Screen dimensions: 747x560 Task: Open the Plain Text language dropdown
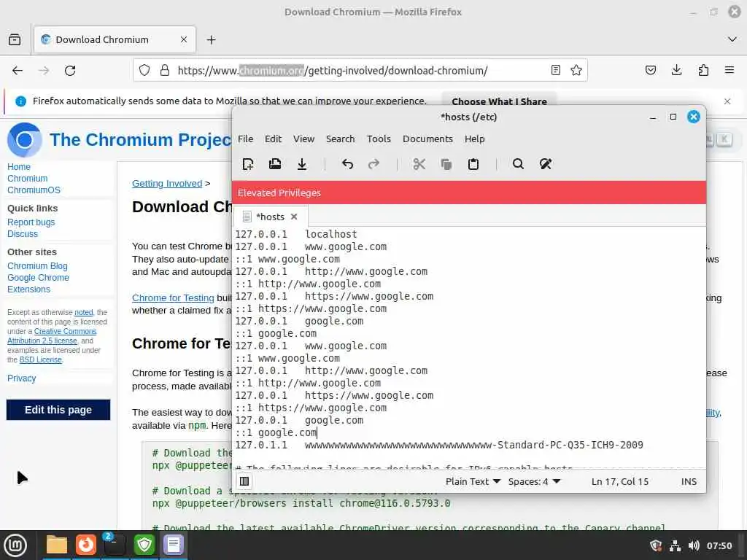(473, 481)
